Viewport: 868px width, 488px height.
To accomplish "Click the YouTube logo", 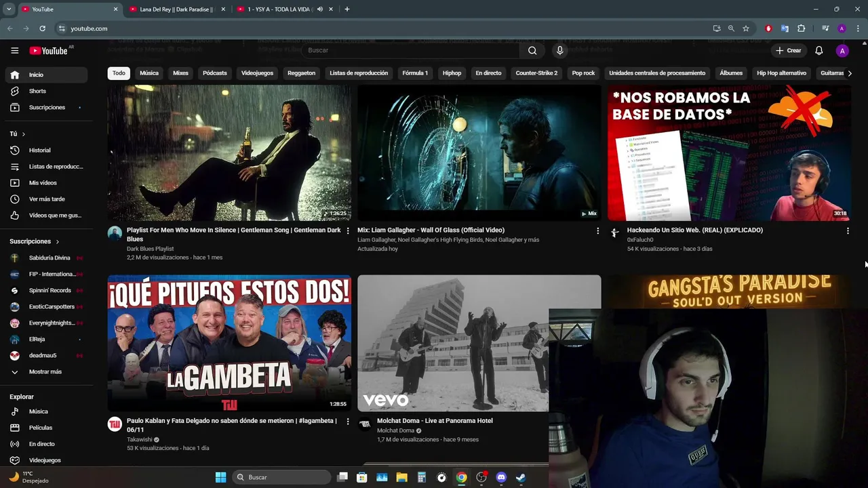I will pyautogui.click(x=49, y=51).
